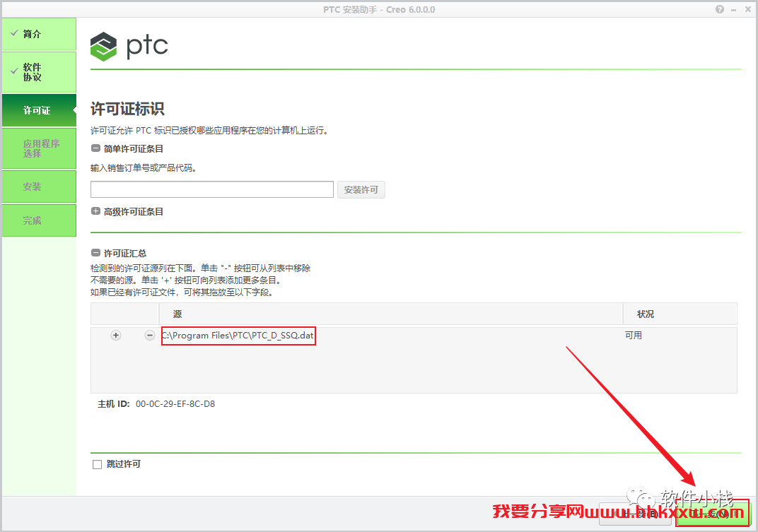Go back with the 上一步(B) button
The width and height of the screenshot is (758, 532).
coord(635,513)
